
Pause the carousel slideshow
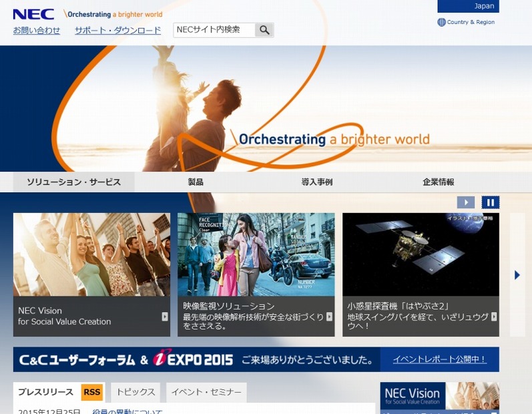490,202
